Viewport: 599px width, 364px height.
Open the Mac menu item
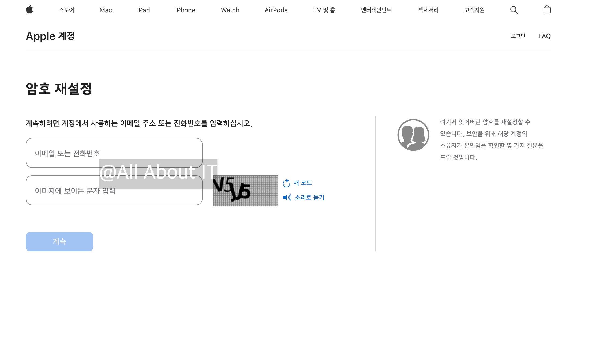point(106,10)
